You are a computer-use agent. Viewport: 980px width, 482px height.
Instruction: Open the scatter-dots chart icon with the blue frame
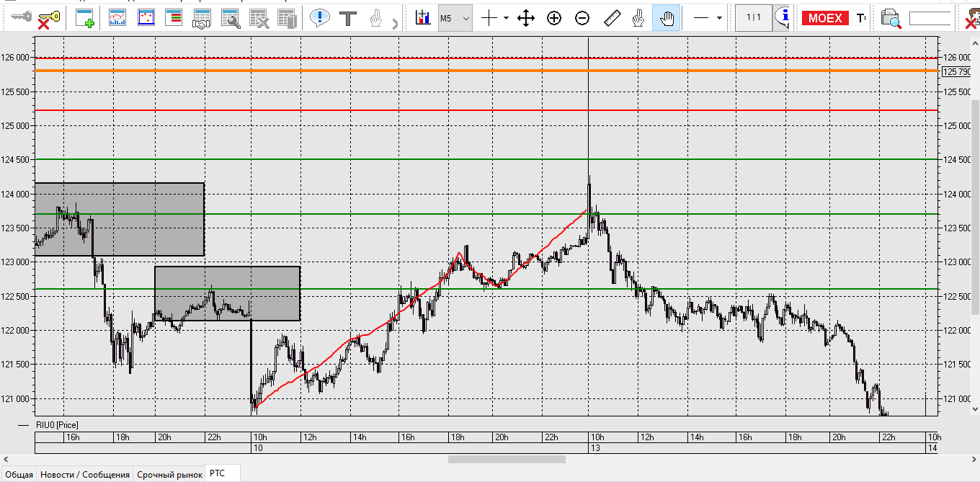point(146,18)
